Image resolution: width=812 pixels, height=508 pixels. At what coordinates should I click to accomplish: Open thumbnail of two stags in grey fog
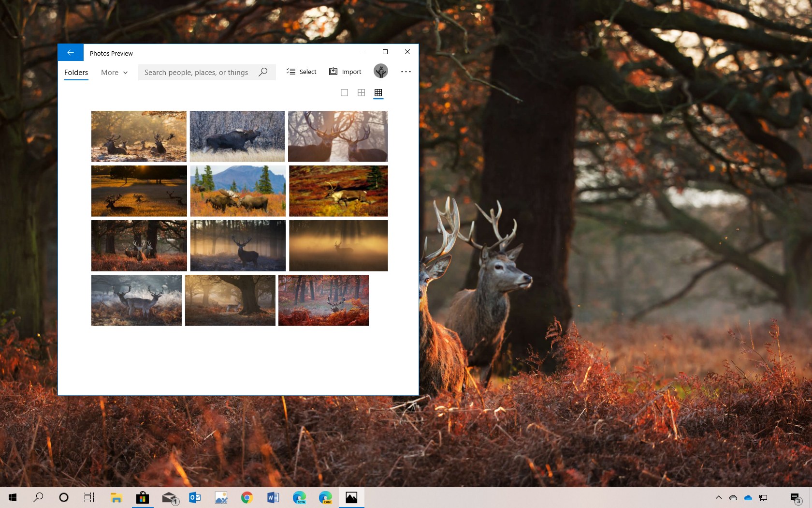338,136
